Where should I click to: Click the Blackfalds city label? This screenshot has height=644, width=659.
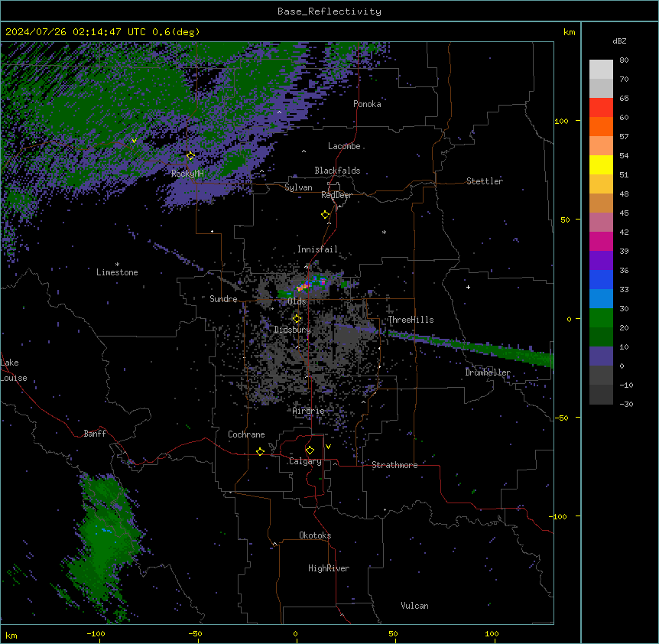click(337, 171)
